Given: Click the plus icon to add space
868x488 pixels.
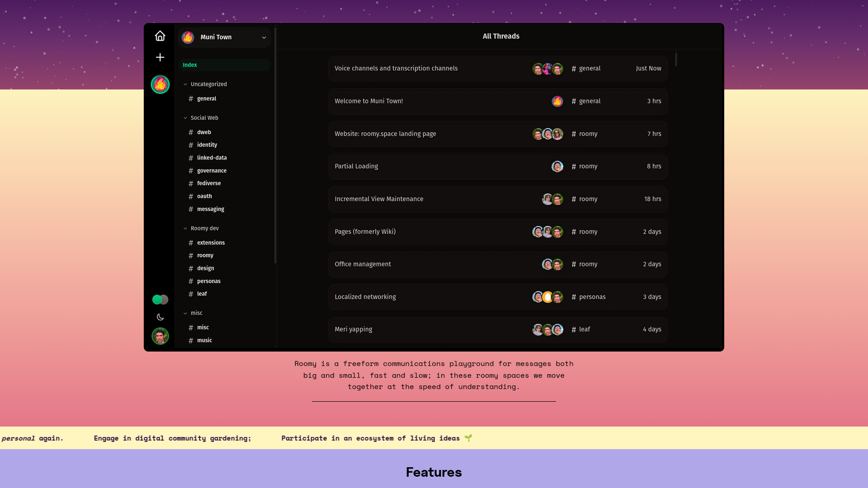Looking at the screenshot, I should (x=160, y=57).
